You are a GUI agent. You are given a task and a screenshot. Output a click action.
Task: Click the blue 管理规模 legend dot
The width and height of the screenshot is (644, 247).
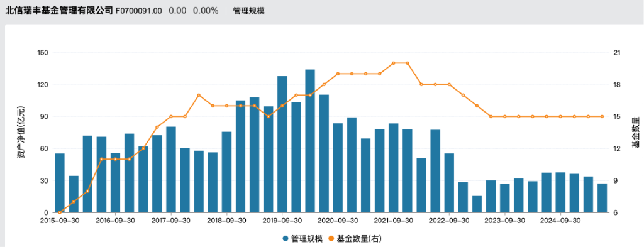coord(286,238)
